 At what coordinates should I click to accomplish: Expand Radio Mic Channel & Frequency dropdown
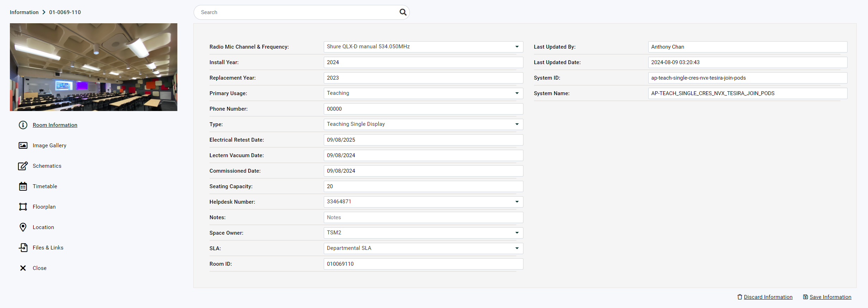423,47
